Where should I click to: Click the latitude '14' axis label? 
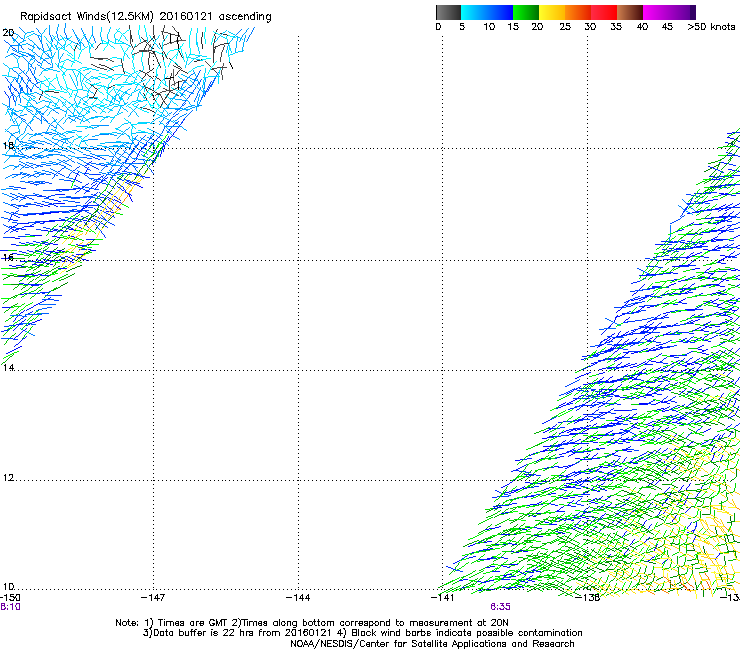[8, 367]
